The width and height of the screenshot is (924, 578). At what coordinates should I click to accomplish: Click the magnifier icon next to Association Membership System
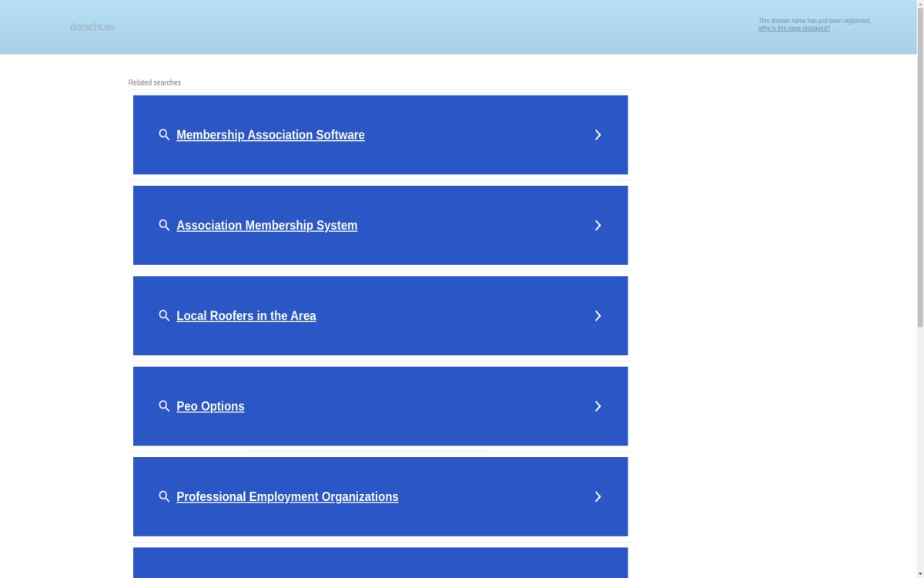click(164, 225)
